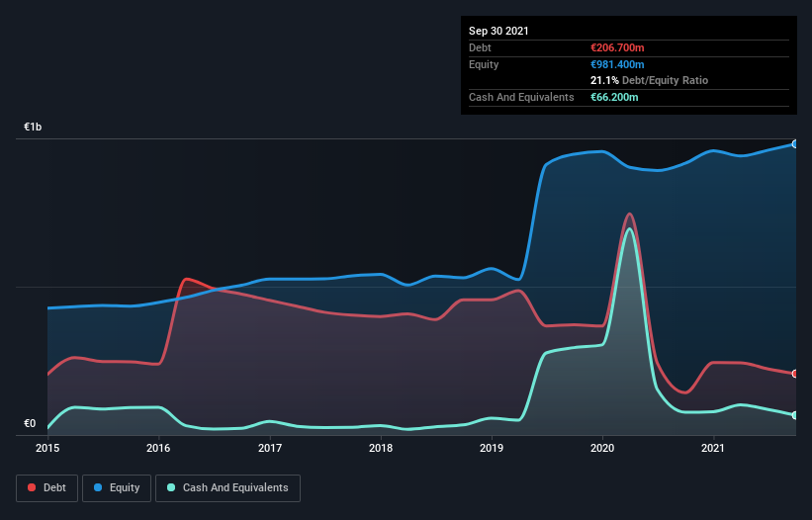Click the blue Equity endpoint marker at Sep 2021
Viewport: 812px width, 520px height.
point(795,144)
